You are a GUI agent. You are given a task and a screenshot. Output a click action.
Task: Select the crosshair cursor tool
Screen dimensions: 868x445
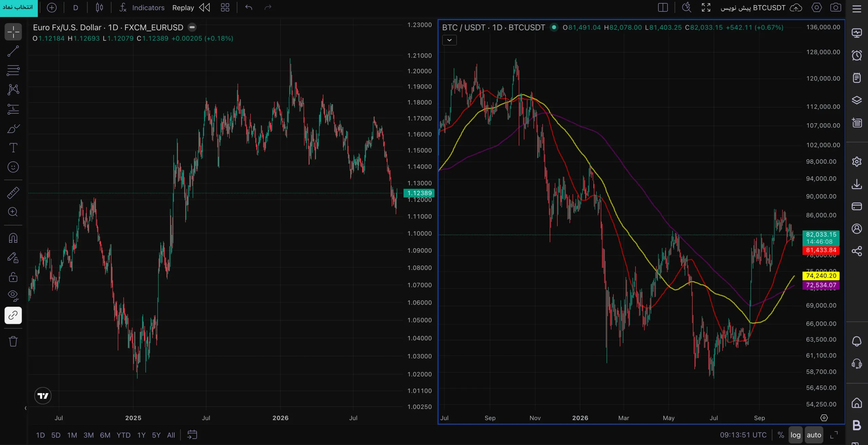[x=13, y=32]
